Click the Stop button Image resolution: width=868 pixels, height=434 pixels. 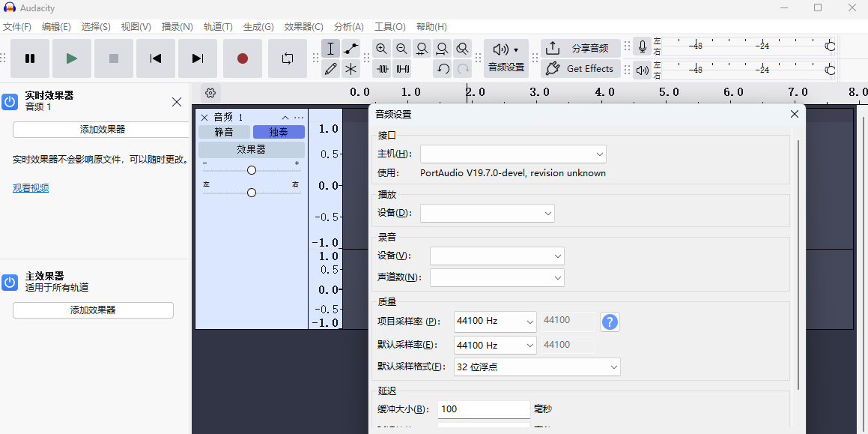point(114,58)
